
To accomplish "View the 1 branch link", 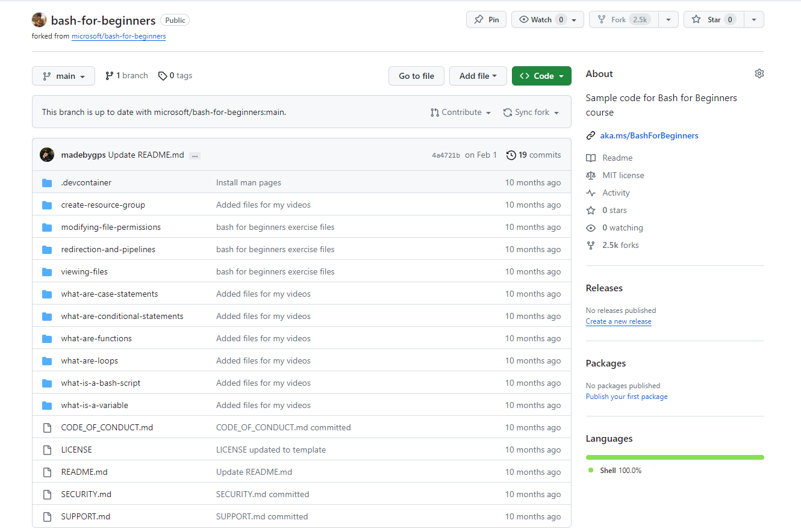I will tap(126, 76).
